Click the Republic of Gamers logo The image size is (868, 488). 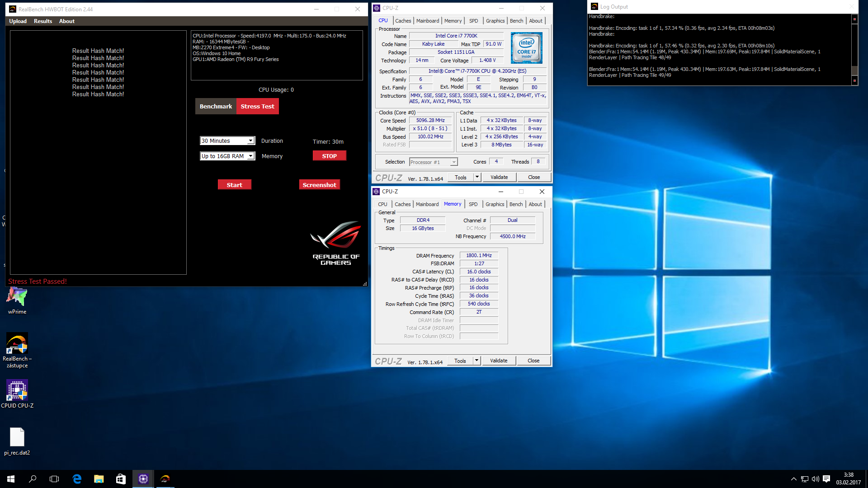336,243
